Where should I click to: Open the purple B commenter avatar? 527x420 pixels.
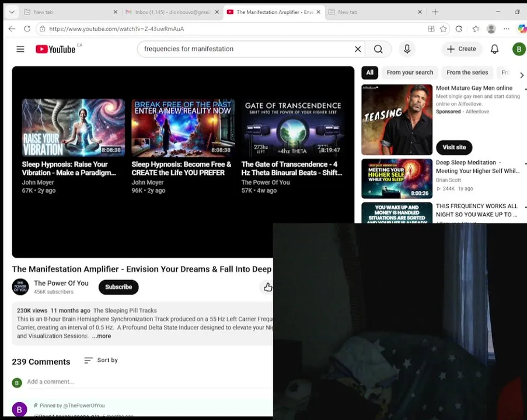[19, 409]
